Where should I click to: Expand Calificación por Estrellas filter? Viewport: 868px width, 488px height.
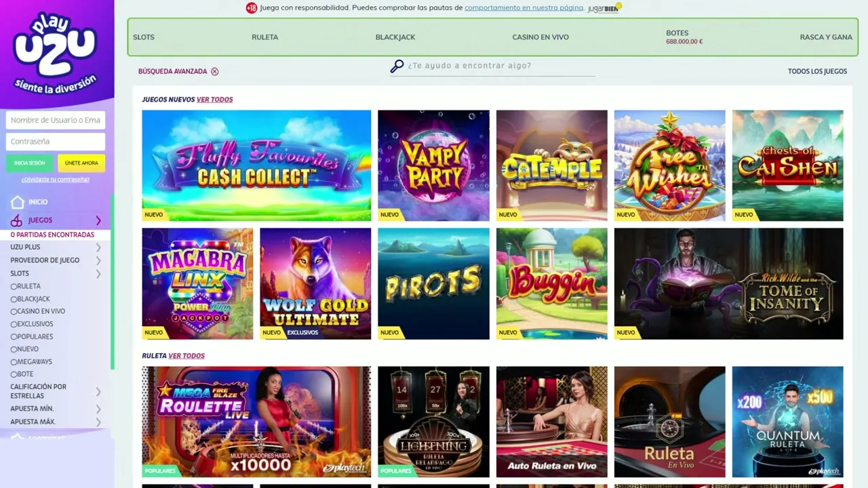pyautogui.click(x=98, y=391)
